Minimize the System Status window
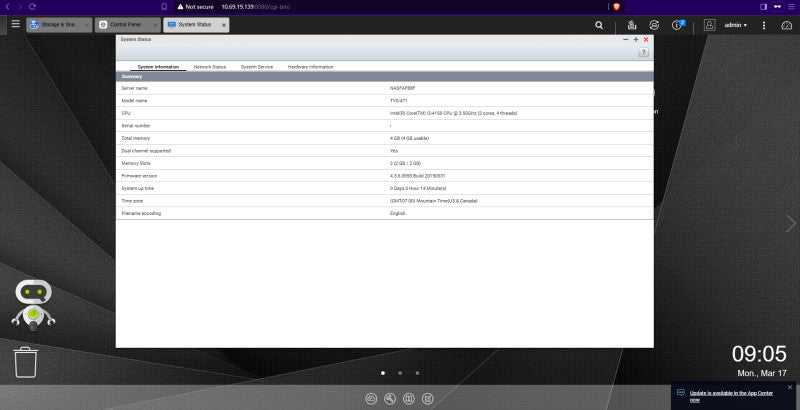 (626, 39)
